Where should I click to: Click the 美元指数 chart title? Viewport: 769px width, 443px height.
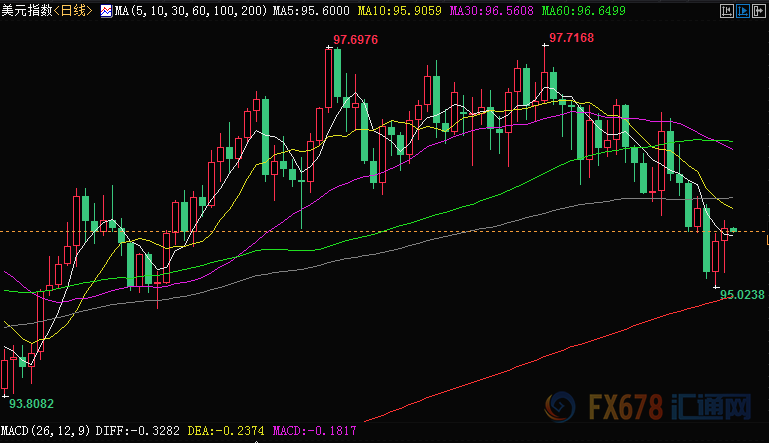26,10
